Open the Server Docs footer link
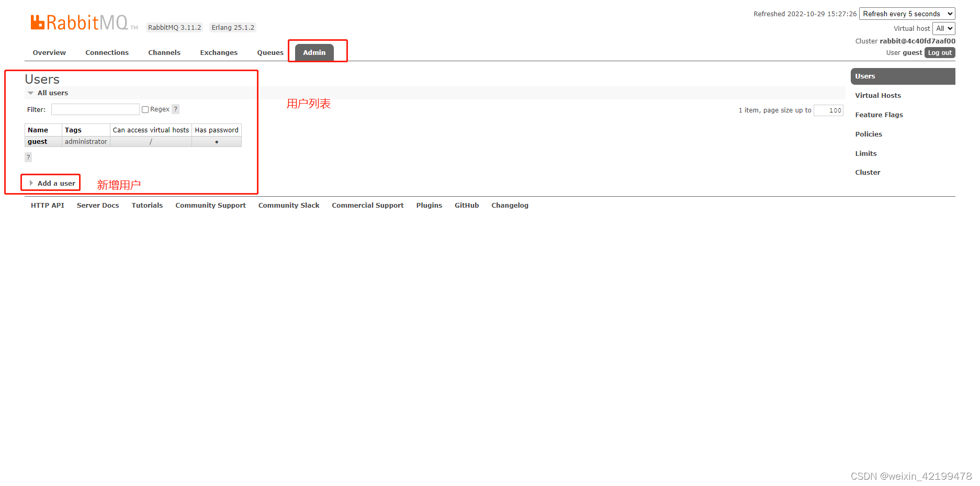 [x=97, y=205]
